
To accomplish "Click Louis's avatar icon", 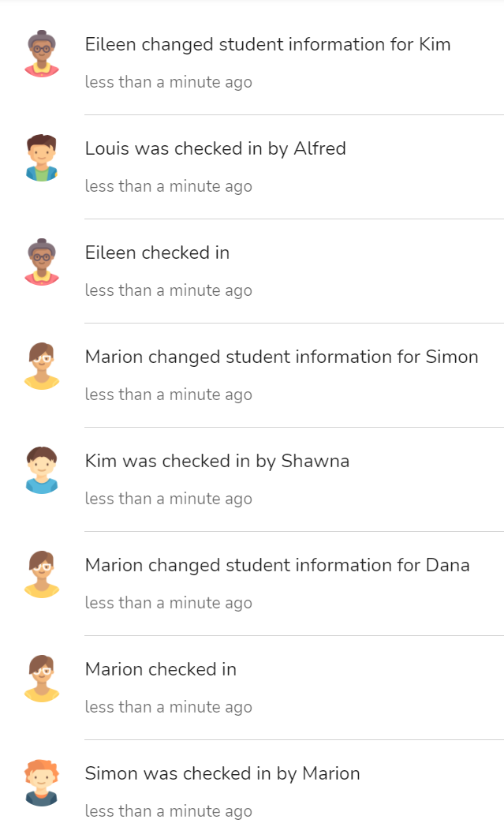I will tap(43, 158).
